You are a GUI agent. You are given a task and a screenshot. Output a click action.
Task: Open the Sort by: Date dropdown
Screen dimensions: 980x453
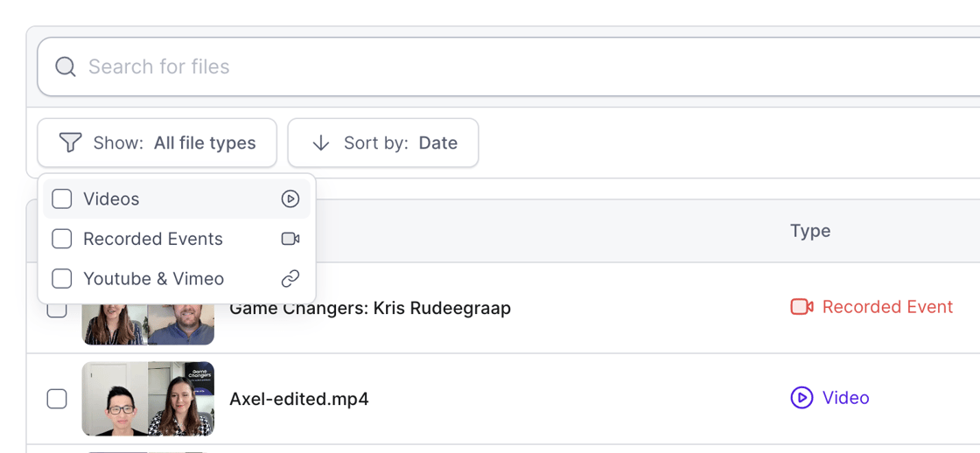(x=383, y=143)
